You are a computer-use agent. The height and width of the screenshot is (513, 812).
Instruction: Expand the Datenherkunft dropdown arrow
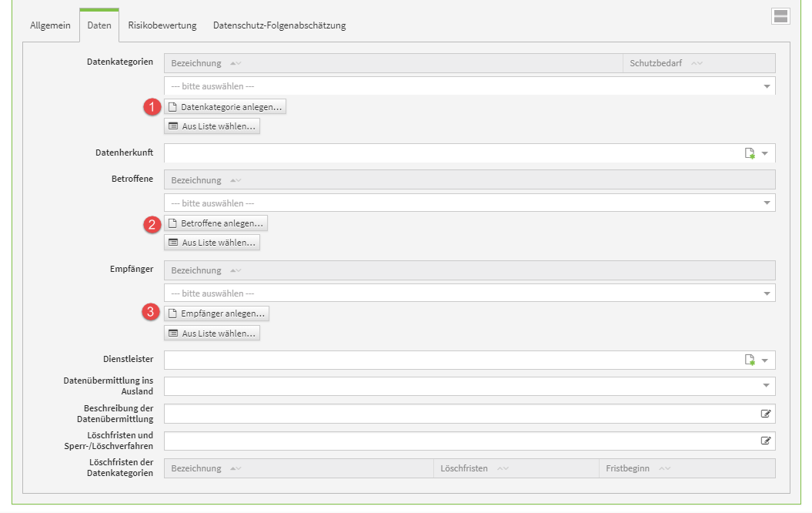(x=765, y=153)
